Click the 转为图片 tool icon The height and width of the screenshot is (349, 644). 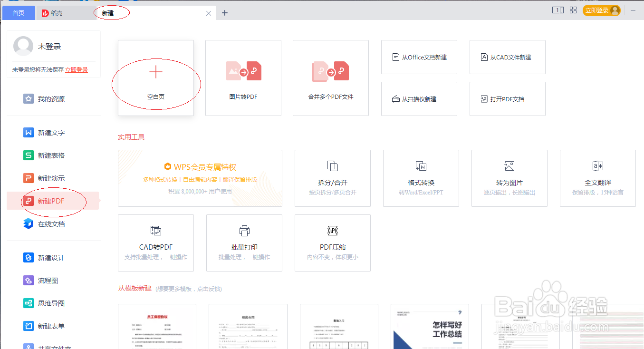pos(509,166)
